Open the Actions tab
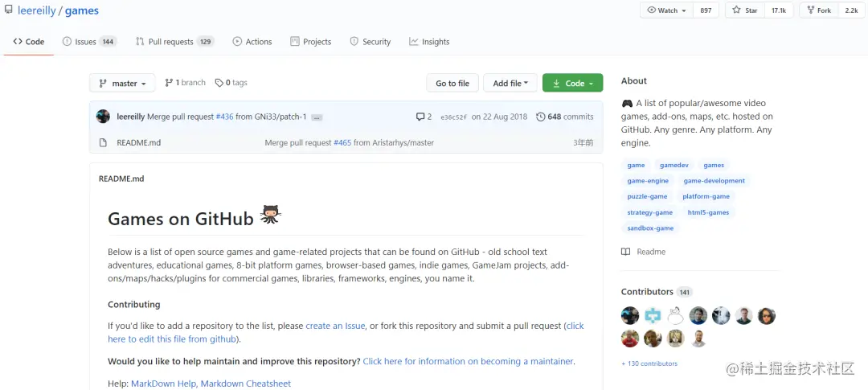The image size is (868, 390). tap(252, 42)
